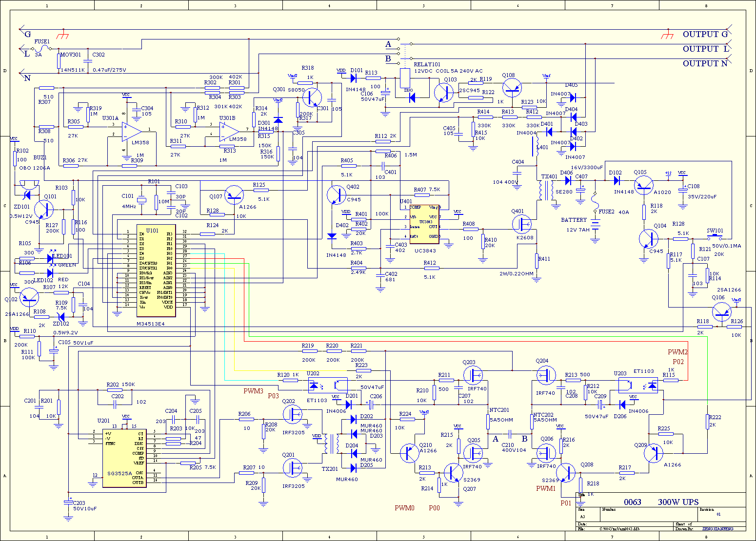Select the SG3525A PWM controller chip U201
Image resolution: width=756 pixels, height=541 pixels.
(124, 458)
